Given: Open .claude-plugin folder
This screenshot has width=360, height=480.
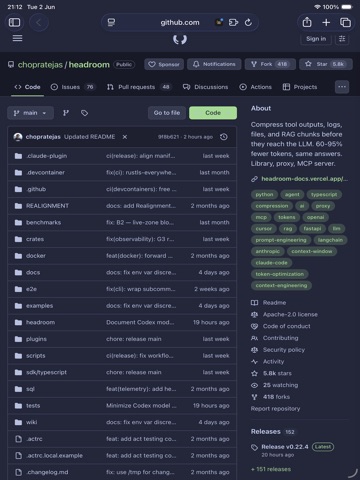Looking at the screenshot, I should (x=47, y=156).
